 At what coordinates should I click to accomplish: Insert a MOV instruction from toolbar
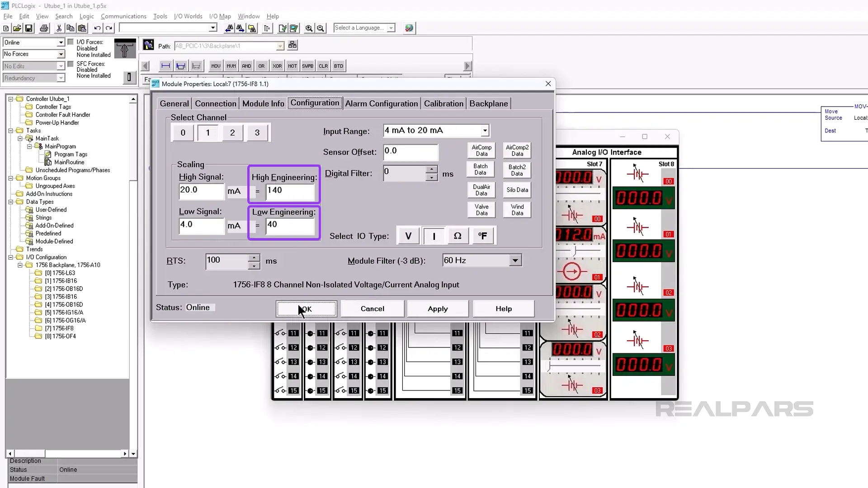pyautogui.click(x=216, y=66)
